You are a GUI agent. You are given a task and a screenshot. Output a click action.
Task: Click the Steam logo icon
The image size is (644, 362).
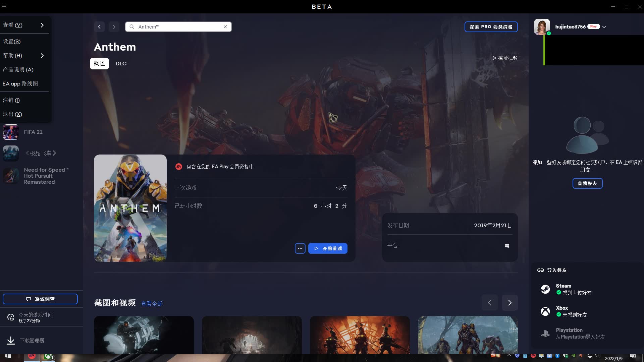click(545, 289)
